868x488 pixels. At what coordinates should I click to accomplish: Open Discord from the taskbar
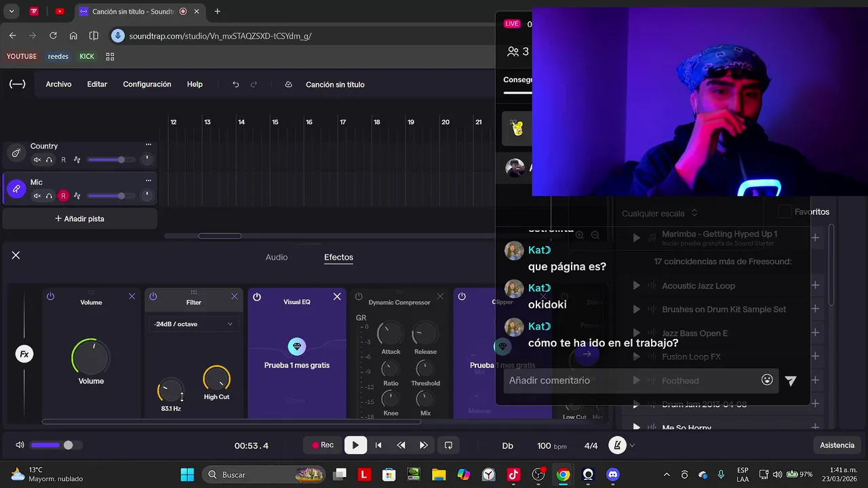click(613, 474)
